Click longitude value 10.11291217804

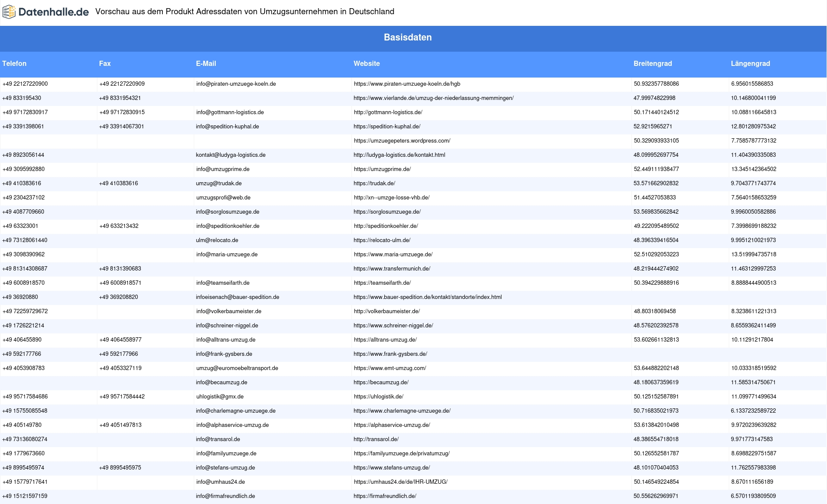coord(752,340)
